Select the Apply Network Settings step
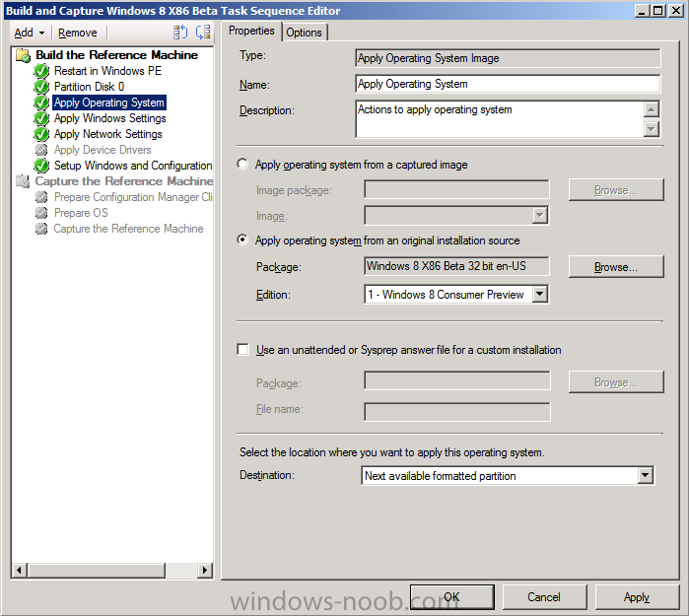The image size is (689, 616). pos(108,134)
